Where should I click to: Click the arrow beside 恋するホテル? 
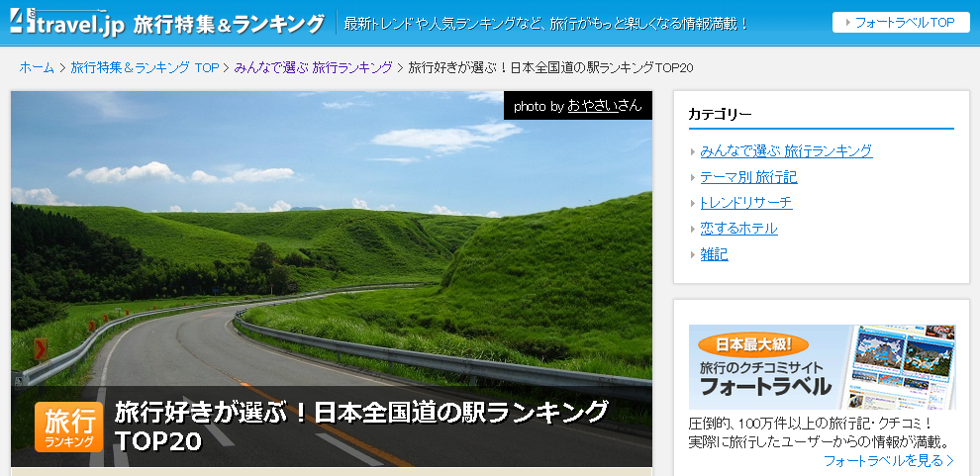[693, 230]
